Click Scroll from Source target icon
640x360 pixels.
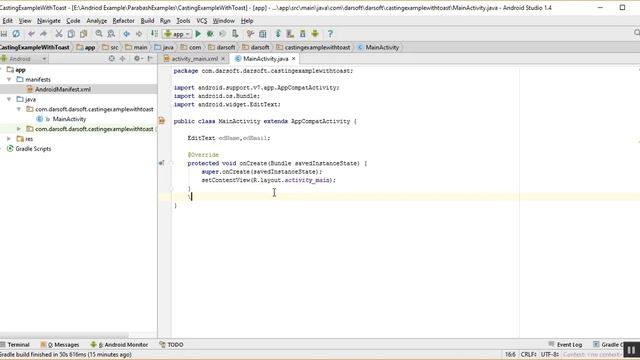[x=111, y=59]
